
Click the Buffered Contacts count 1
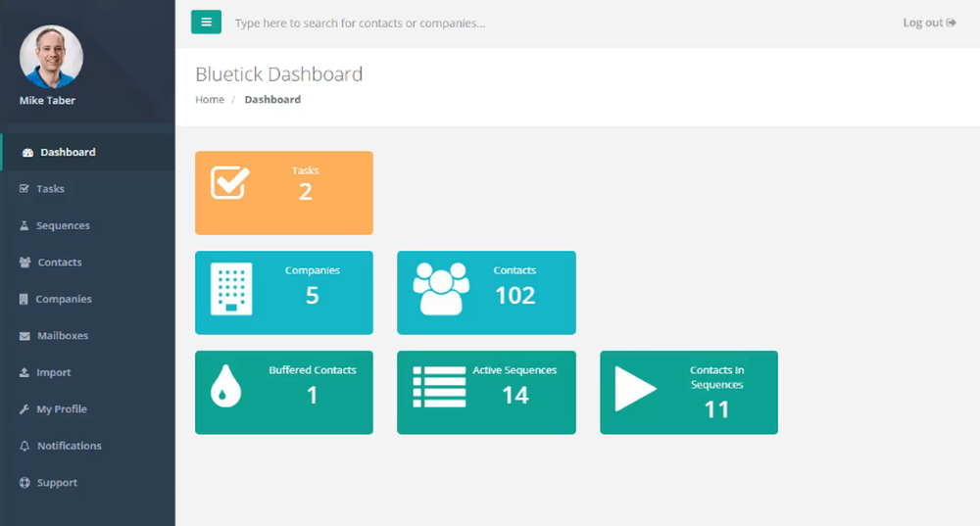coord(312,396)
